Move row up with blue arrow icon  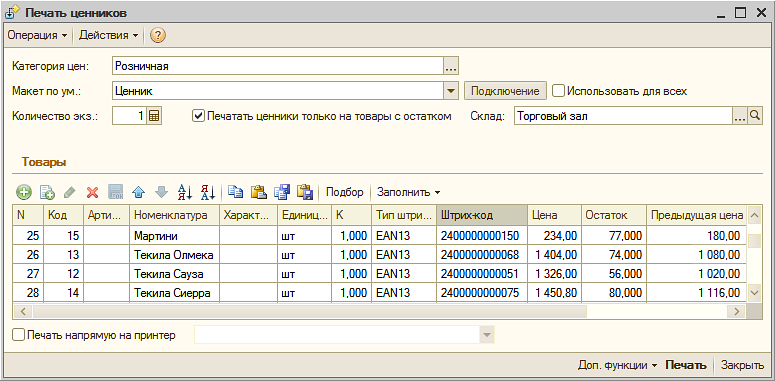pos(139,192)
